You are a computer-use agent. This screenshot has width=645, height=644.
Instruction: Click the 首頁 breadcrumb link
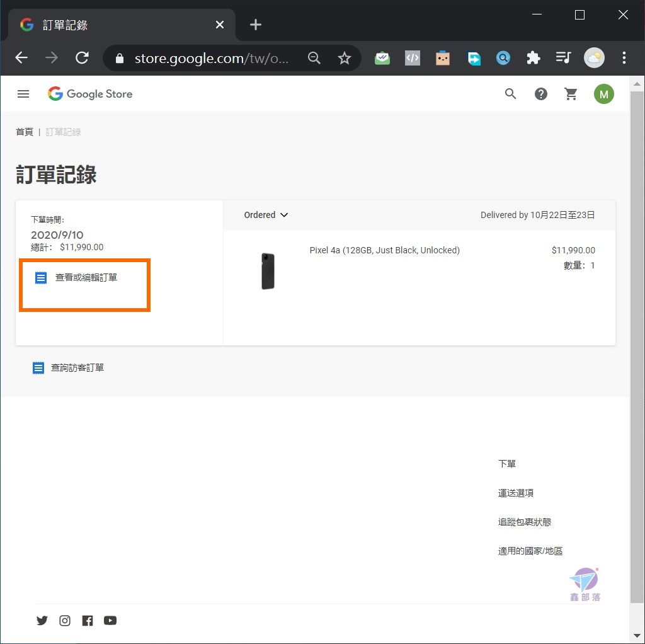pyautogui.click(x=25, y=132)
